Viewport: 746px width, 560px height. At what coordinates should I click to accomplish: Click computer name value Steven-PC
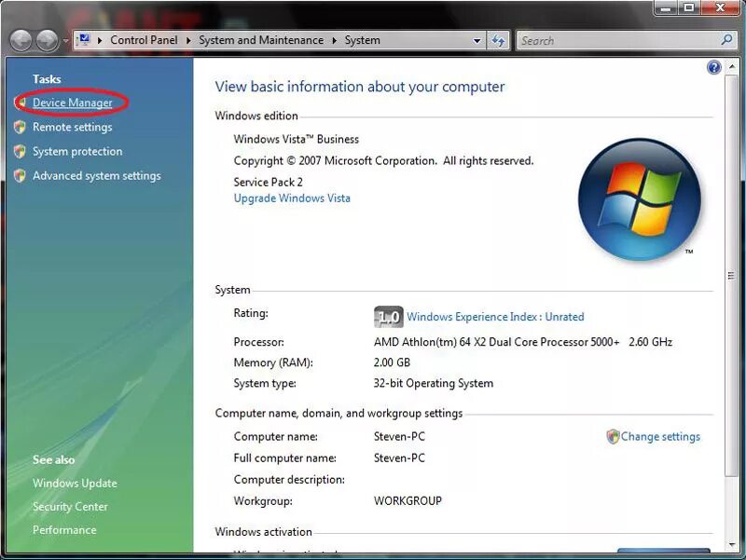399,436
